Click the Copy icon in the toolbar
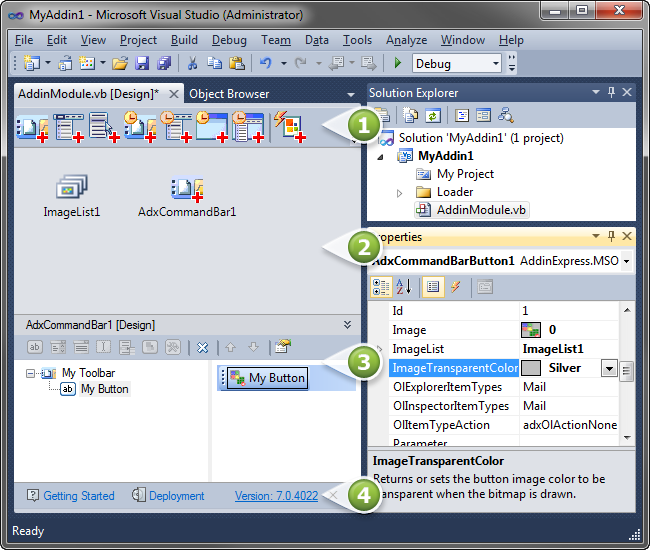The image size is (650, 550). [214, 63]
